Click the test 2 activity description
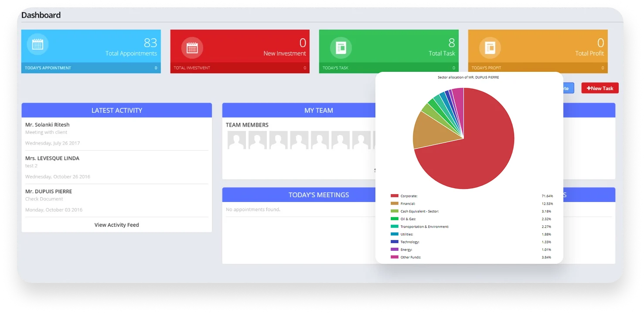 [31, 166]
